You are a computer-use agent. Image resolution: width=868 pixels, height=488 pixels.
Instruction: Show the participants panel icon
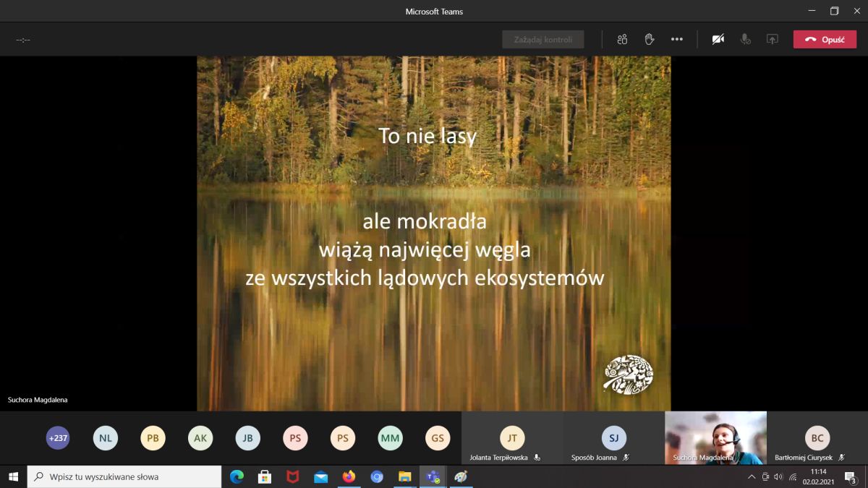pos(622,40)
